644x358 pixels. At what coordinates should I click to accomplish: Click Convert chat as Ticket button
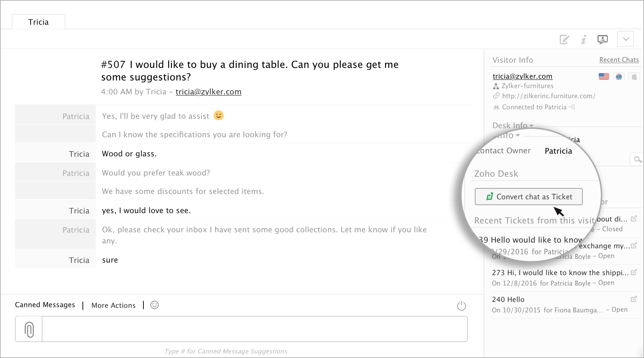click(528, 197)
